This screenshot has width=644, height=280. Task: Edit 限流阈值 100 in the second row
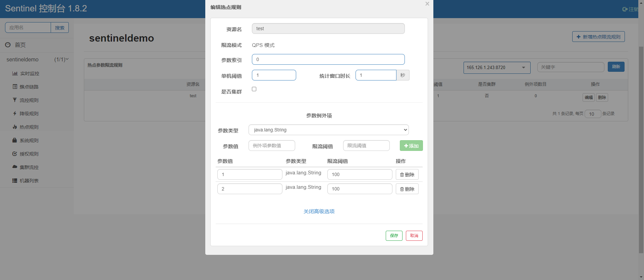tap(360, 189)
